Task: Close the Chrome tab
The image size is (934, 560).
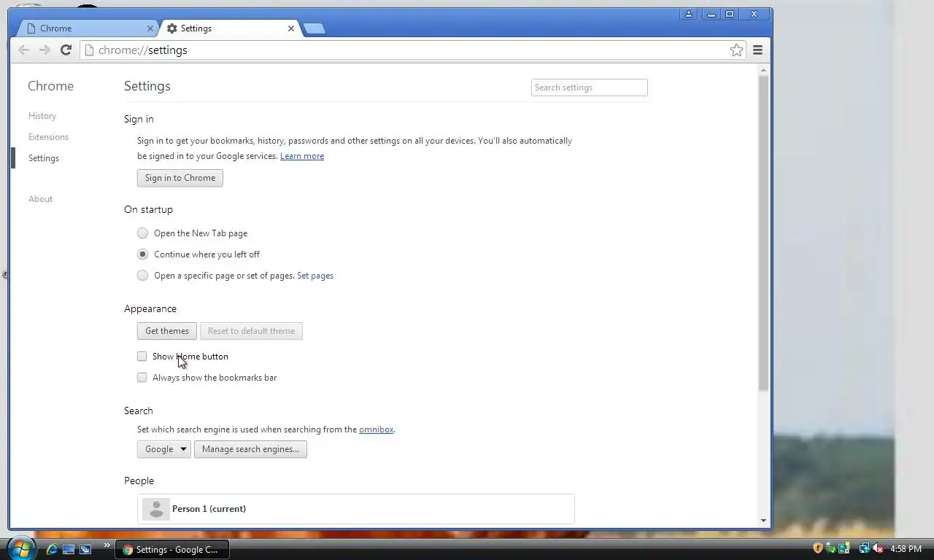Action: (150, 28)
